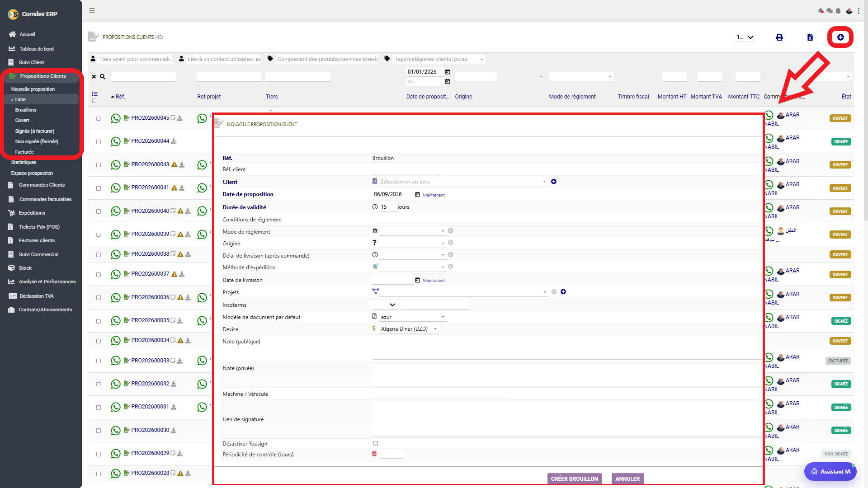Viewport: 868px width, 488px height.
Task: Open Commandes Clients in the sidebar
Action: pos(42,185)
